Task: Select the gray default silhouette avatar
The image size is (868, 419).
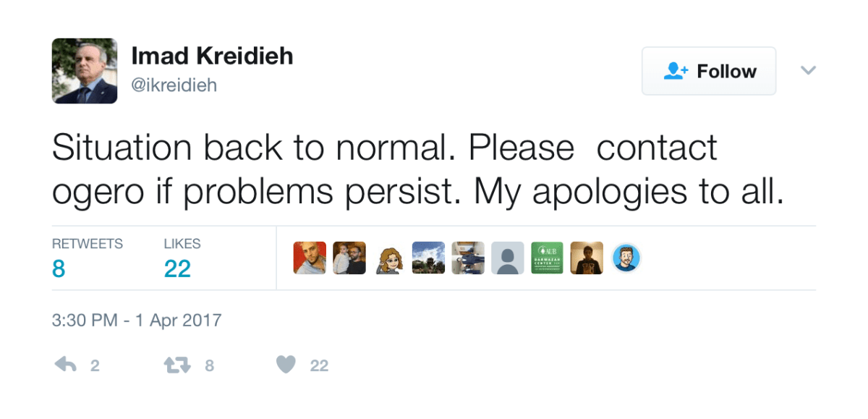Action: [x=507, y=258]
